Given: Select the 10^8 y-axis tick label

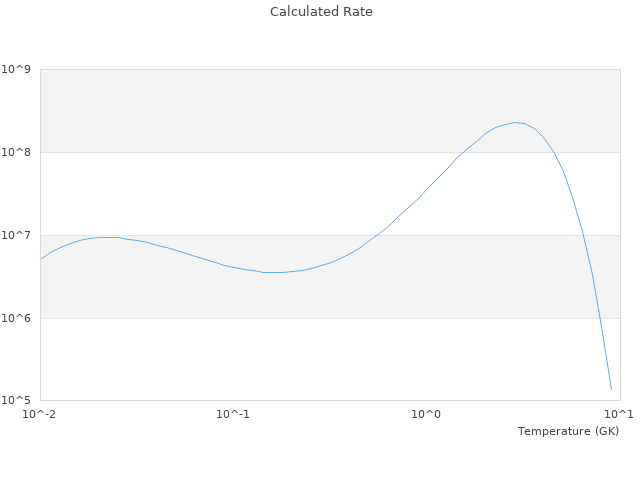Looking at the screenshot, I should click(x=16, y=152).
